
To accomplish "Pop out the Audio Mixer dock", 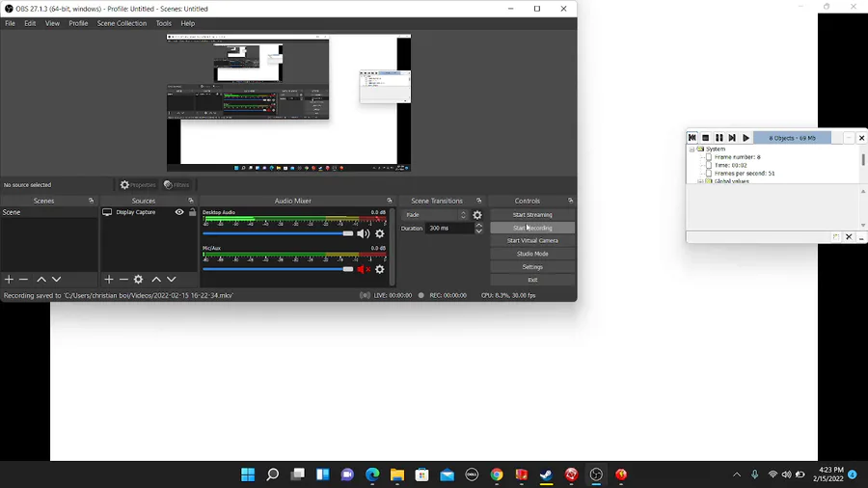I will pos(390,201).
